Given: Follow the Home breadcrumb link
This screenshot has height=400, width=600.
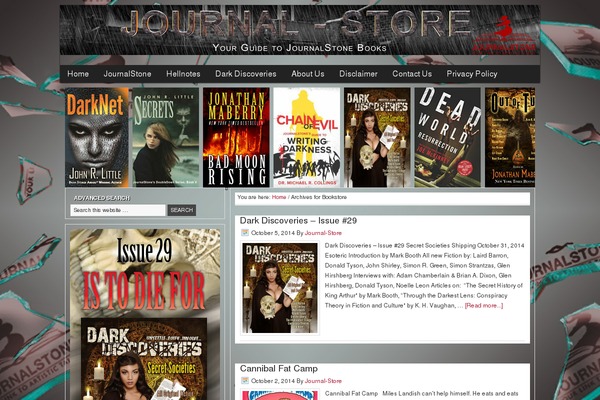Looking at the screenshot, I should point(279,197).
